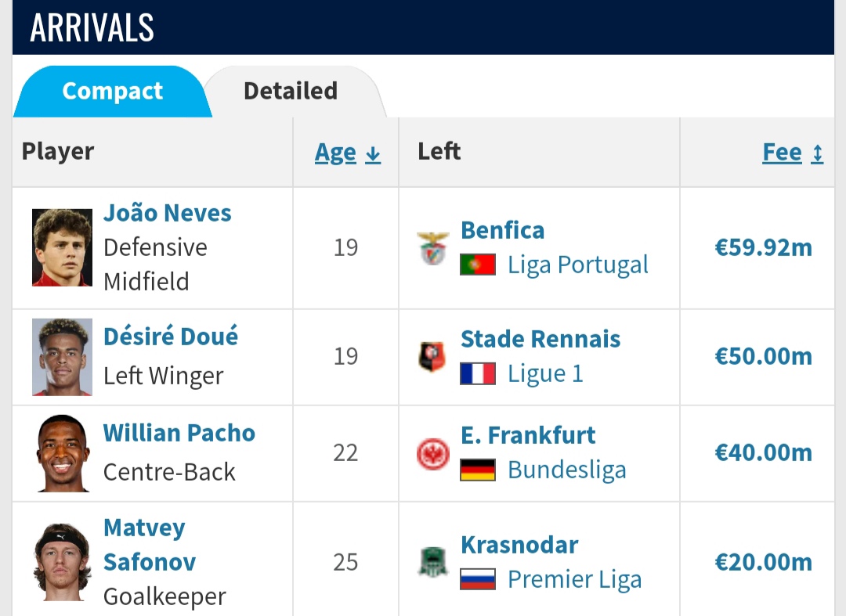
Task: Click the Russia flag icon
Action: pyautogui.click(x=478, y=579)
